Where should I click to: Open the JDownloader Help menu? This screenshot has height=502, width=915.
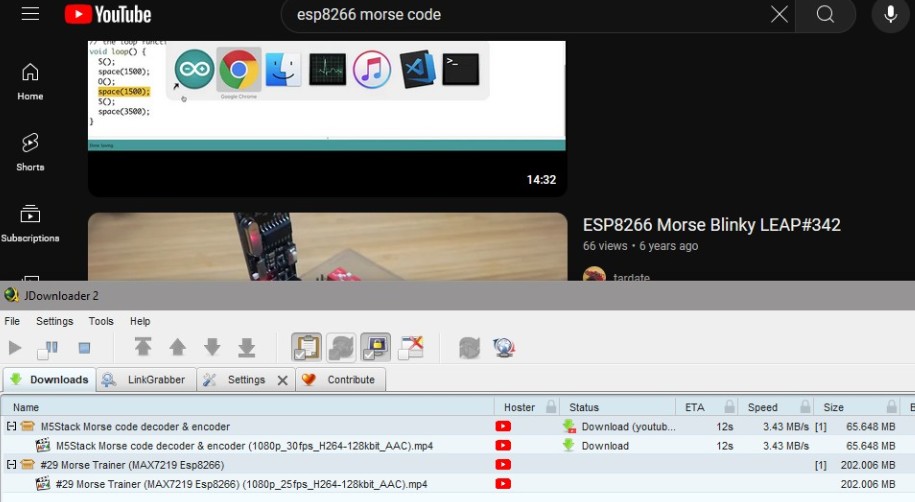[x=139, y=321]
